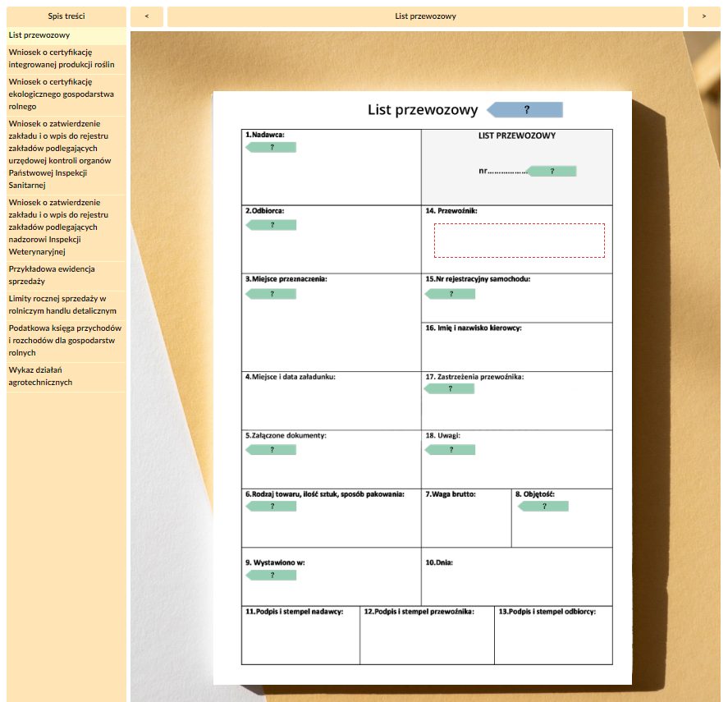Click the 13.Podpis i stempel odbiorcy label
Image resolution: width=728 pixels, height=702 pixels.
547,612
